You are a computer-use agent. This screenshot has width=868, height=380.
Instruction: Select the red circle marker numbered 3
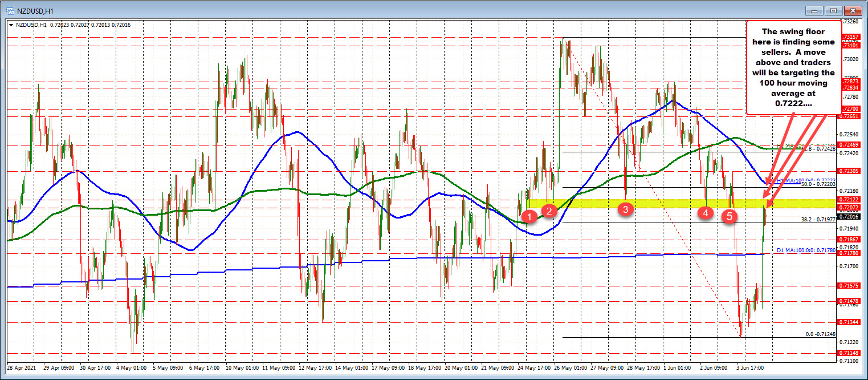[625, 209]
